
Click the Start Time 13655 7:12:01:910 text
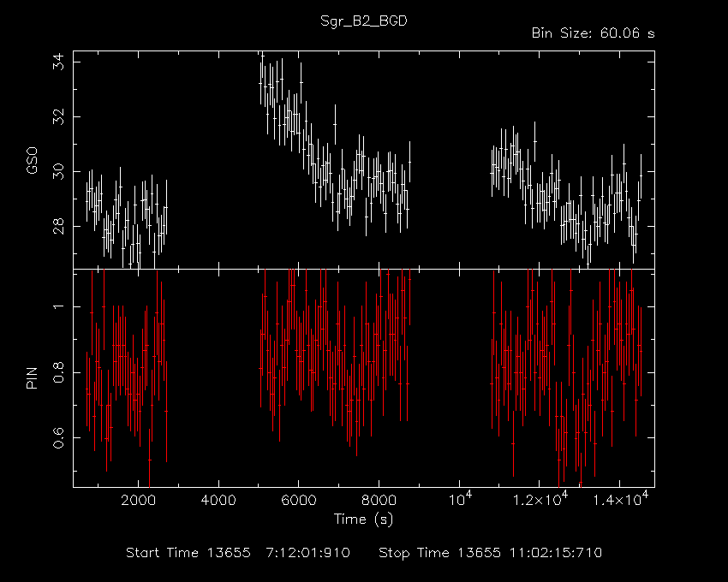(238, 553)
